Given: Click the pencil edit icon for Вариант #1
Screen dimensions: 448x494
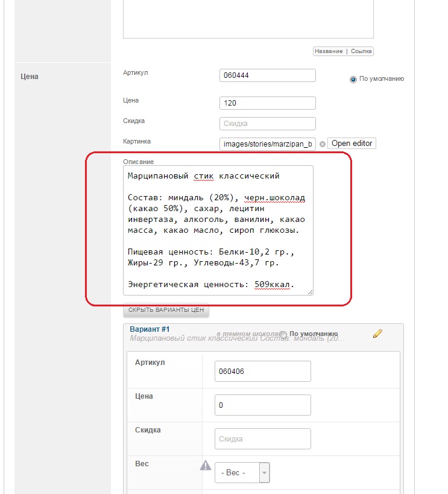Looking at the screenshot, I should (378, 333).
